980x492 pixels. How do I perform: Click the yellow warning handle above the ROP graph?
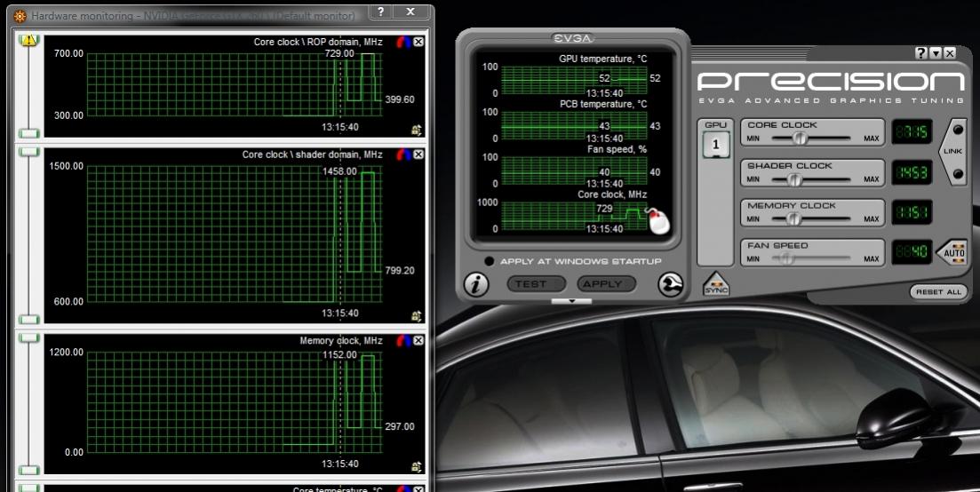(x=28, y=41)
